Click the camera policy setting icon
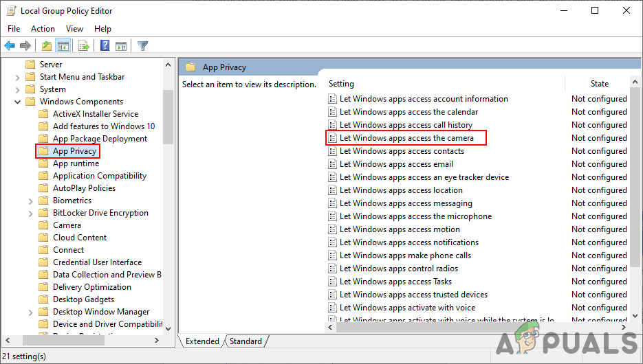The width and height of the screenshot is (643, 364). pos(333,138)
